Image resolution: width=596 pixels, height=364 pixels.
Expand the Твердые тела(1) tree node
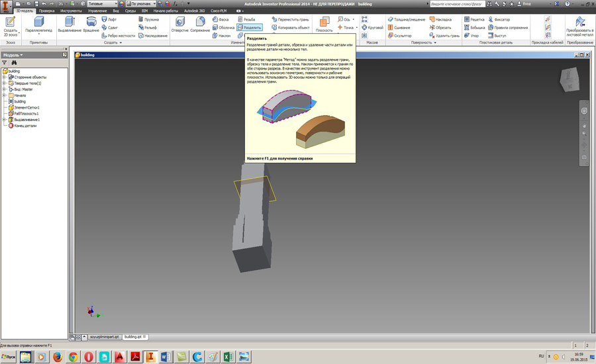(4, 83)
